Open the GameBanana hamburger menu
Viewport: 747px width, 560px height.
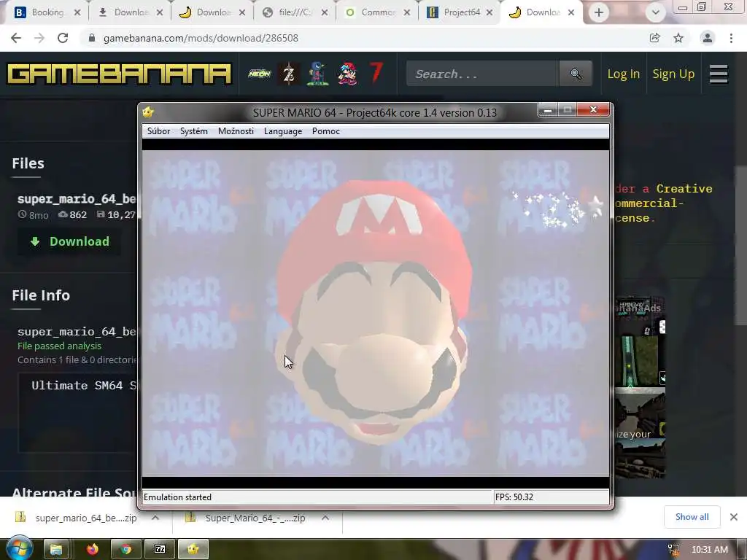click(719, 74)
